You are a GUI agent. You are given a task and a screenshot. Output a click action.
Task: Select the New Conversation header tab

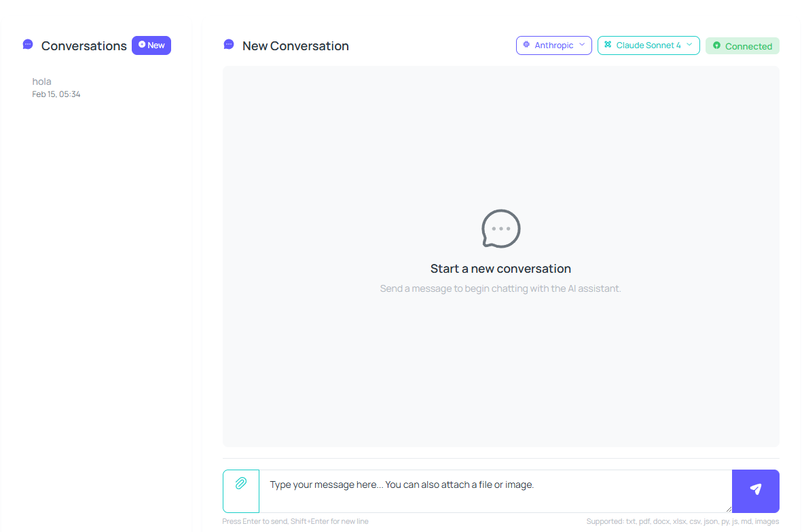point(295,45)
